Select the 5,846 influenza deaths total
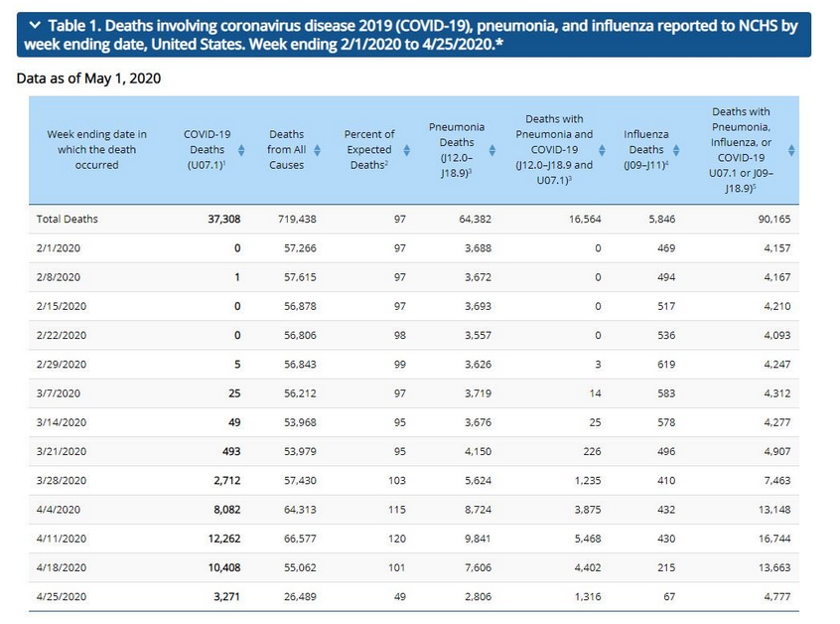The image size is (840, 624). pyautogui.click(x=661, y=219)
